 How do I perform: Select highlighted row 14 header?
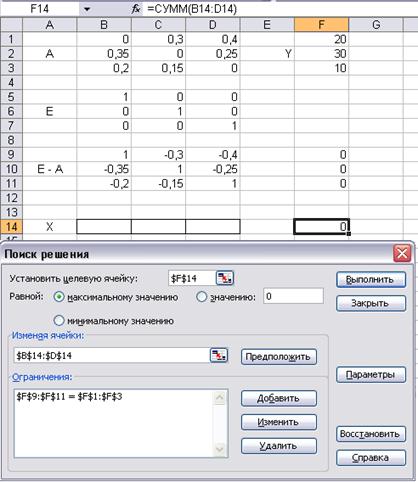(x=11, y=227)
